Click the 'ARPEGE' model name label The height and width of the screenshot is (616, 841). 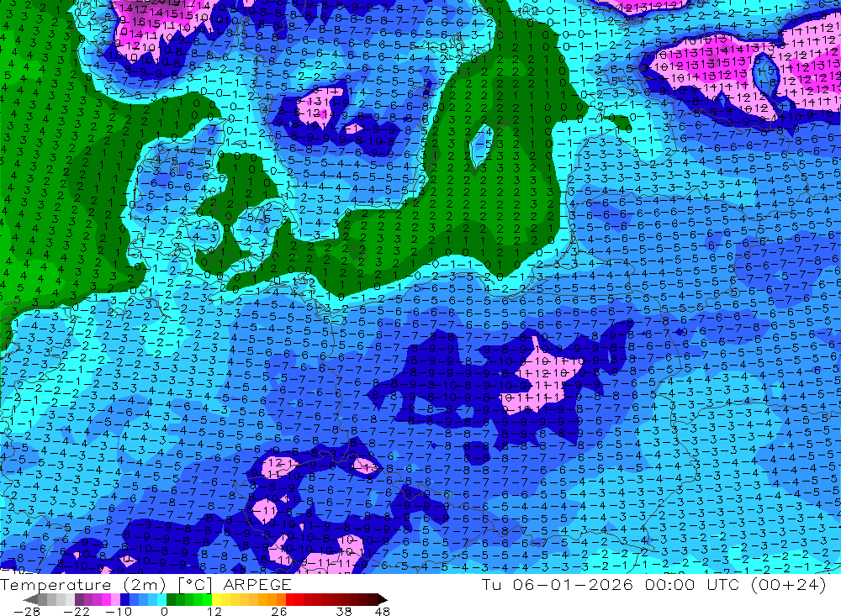pyautogui.click(x=257, y=585)
